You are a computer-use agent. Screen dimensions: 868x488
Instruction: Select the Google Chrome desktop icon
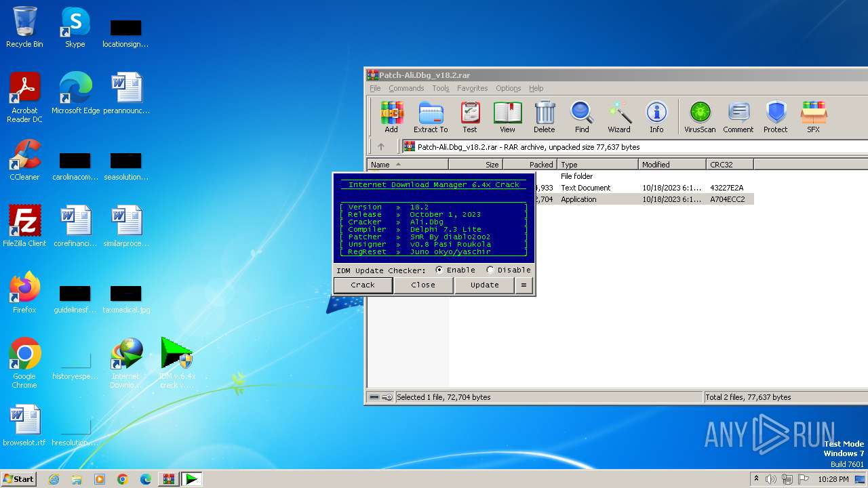click(x=24, y=363)
